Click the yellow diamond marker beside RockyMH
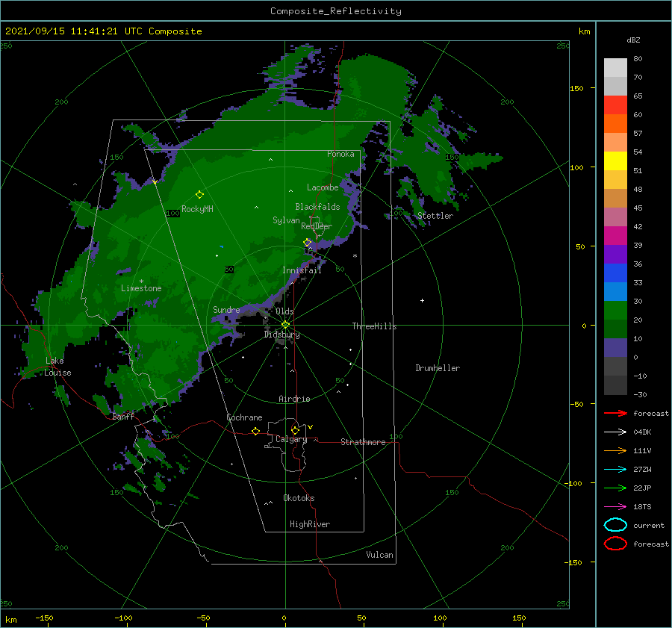Viewport: 672px width, 628px height. click(x=199, y=195)
